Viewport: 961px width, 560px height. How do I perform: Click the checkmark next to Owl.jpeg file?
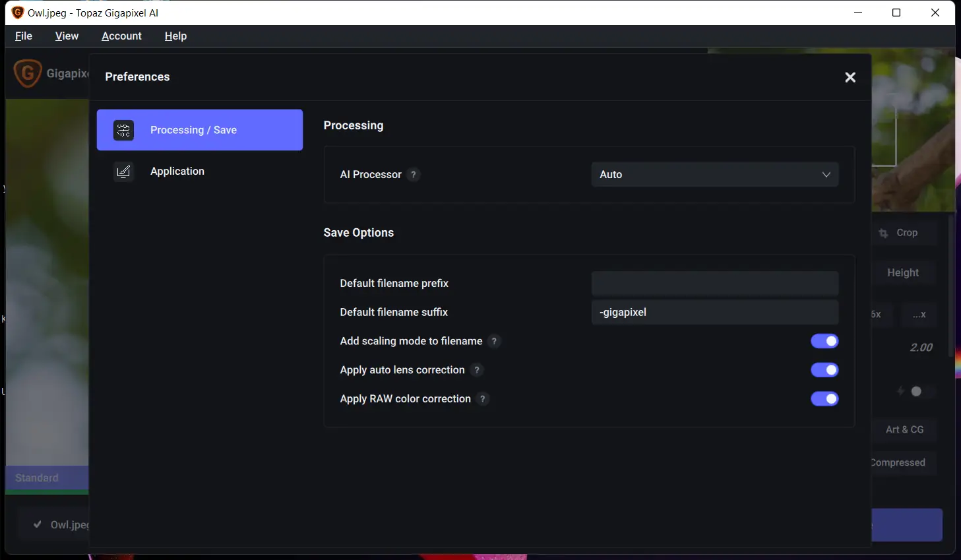pos(38,524)
